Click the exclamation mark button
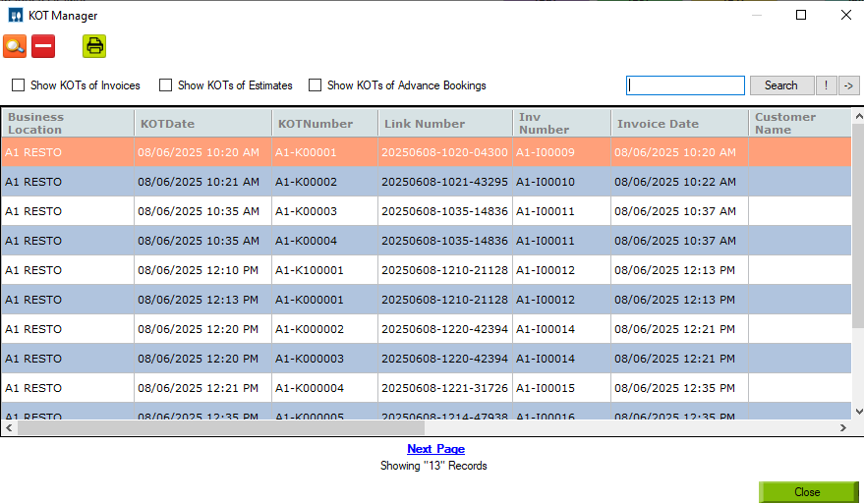Screen dimensions: 864x504 coord(826,85)
